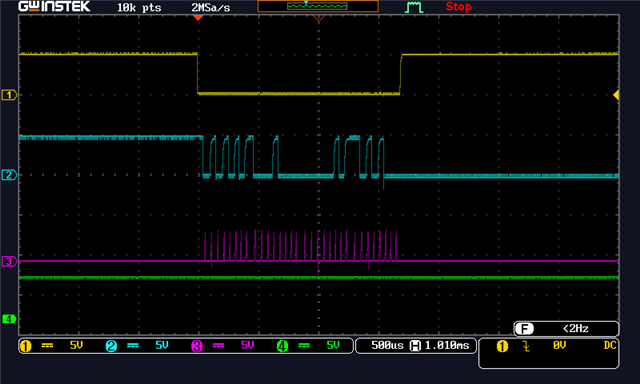This screenshot has width=640, height=384.
Task: Click the GW Instek logo
Action: 54,7
